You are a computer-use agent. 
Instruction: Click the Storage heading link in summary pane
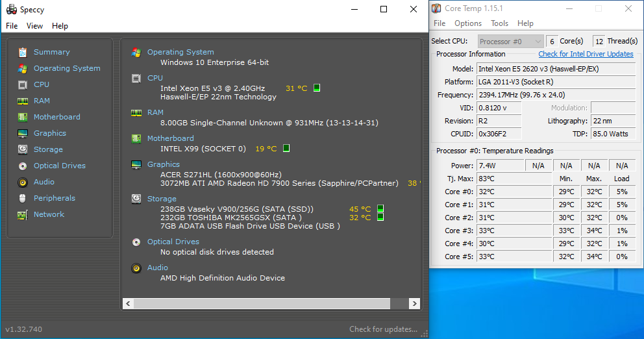(x=162, y=199)
